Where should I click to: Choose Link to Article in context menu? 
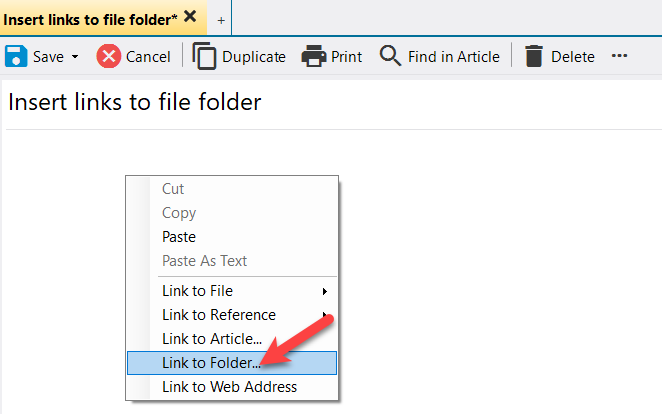[212, 339]
